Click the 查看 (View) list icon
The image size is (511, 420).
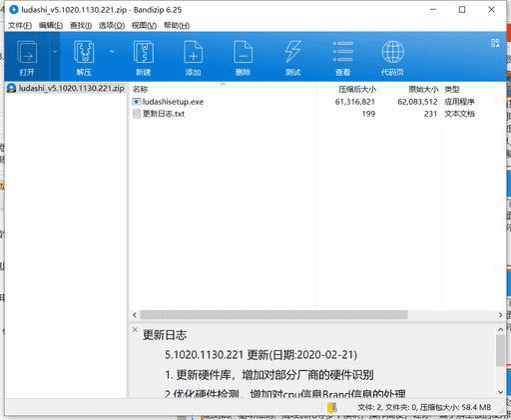[343, 52]
